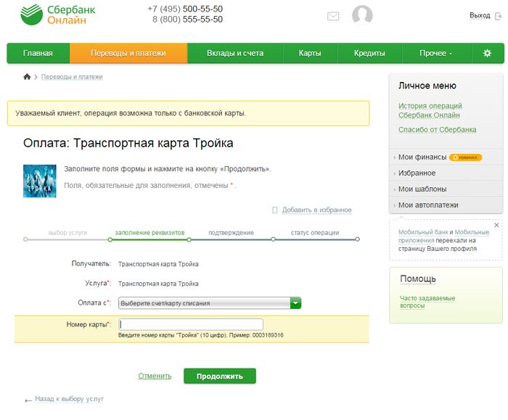Open settings via gear icon
This screenshot has width=508, height=420.
[x=487, y=53]
